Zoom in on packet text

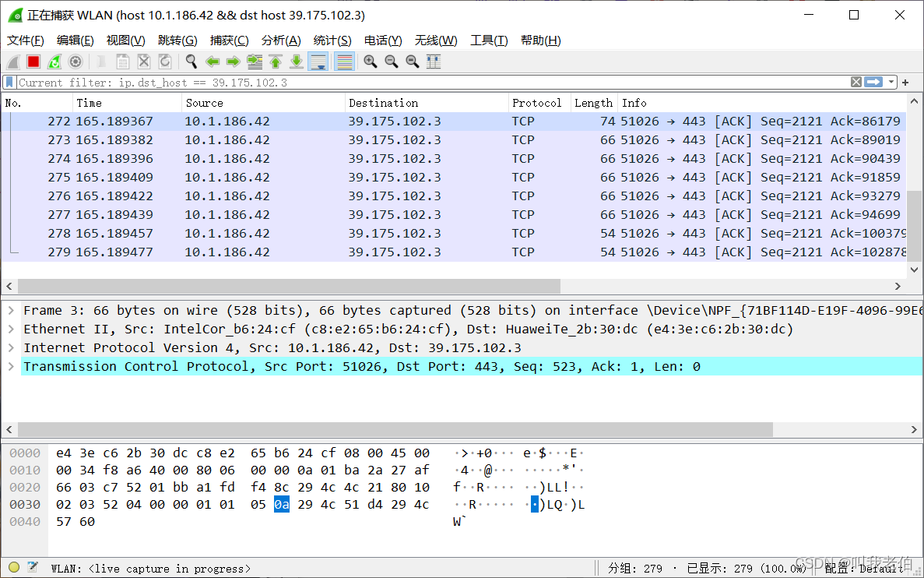[x=370, y=62]
